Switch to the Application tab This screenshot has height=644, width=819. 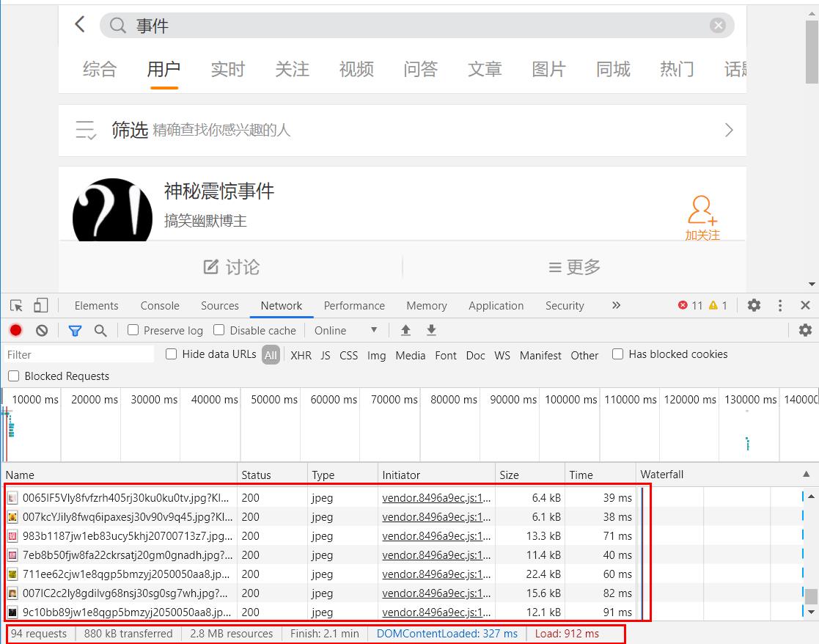pyautogui.click(x=496, y=306)
